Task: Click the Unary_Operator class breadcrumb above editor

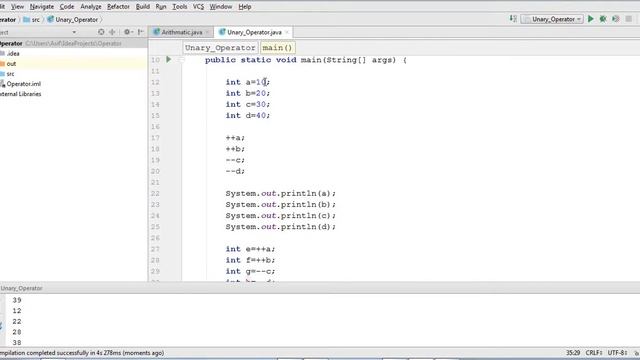Action: [x=220, y=48]
